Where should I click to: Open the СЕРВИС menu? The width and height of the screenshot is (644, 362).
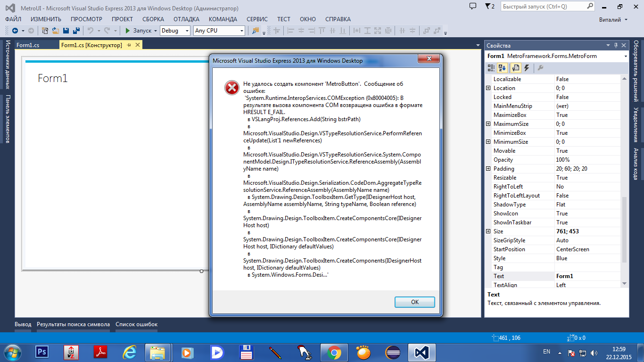pos(257,19)
